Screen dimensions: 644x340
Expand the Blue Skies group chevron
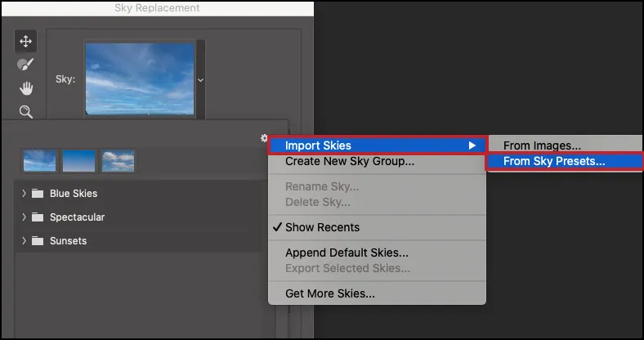(x=24, y=194)
